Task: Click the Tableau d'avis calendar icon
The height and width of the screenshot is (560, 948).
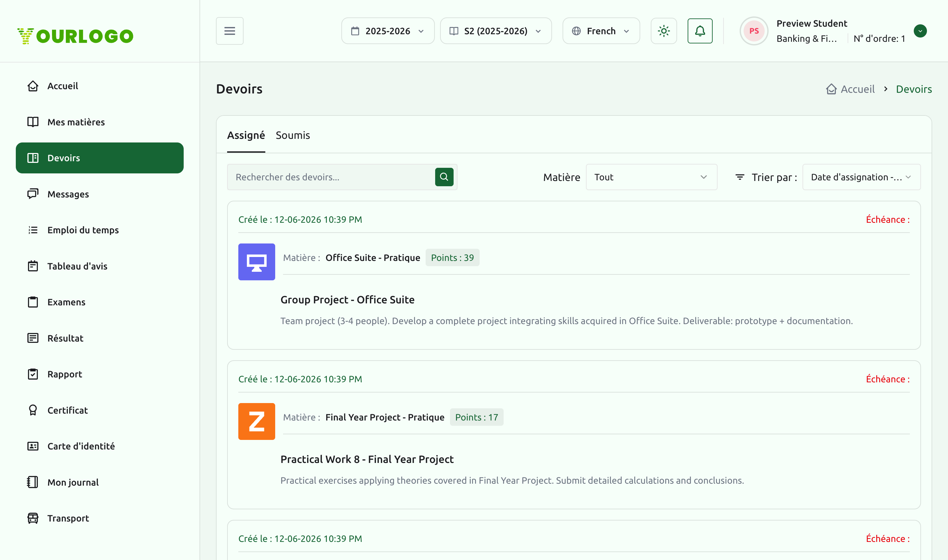Action: coord(33,266)
